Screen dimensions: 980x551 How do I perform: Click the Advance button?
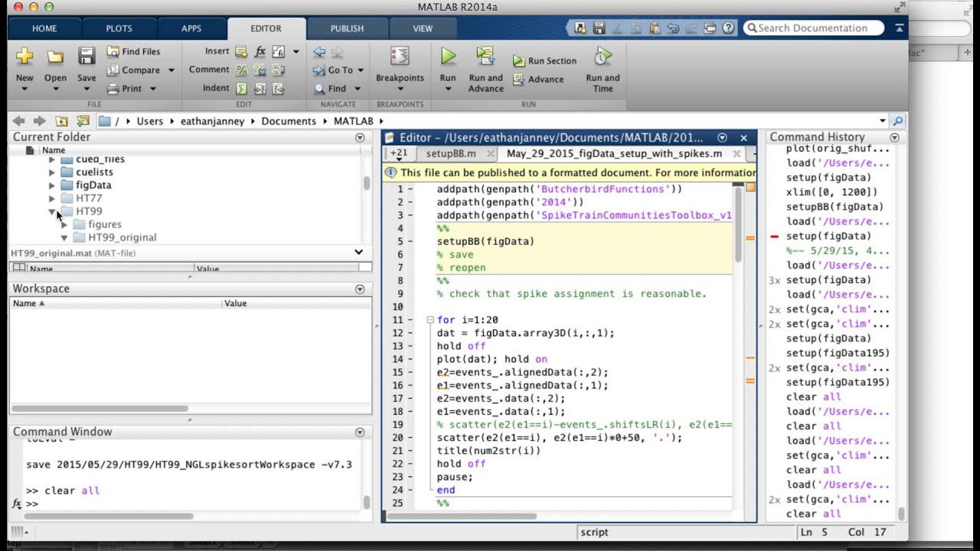point(538,79)
